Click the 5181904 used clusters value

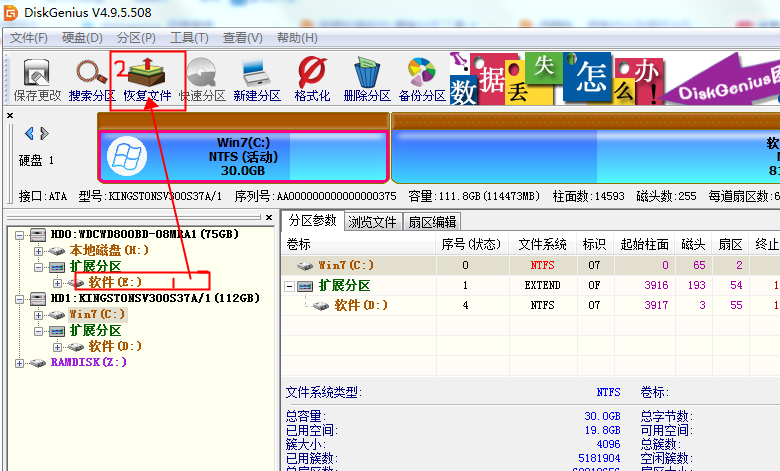tap(599, 458)
